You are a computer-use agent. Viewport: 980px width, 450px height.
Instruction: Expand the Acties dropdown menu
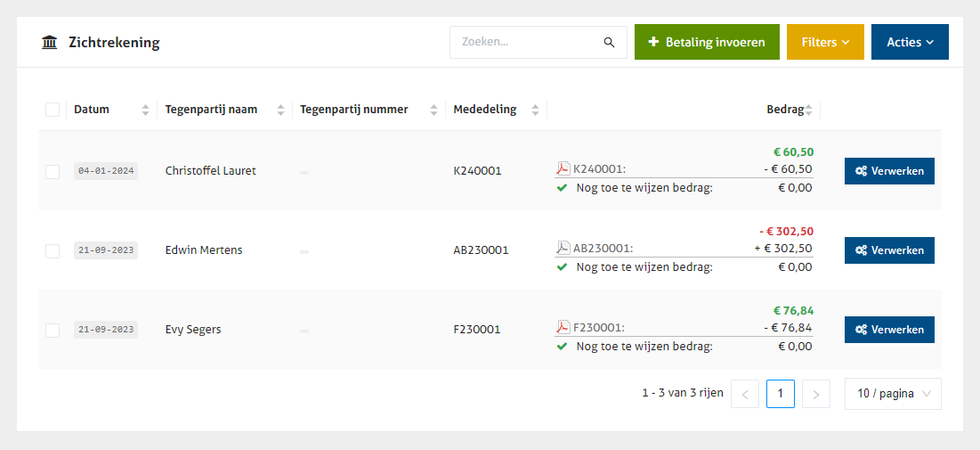tap(910, 42)
